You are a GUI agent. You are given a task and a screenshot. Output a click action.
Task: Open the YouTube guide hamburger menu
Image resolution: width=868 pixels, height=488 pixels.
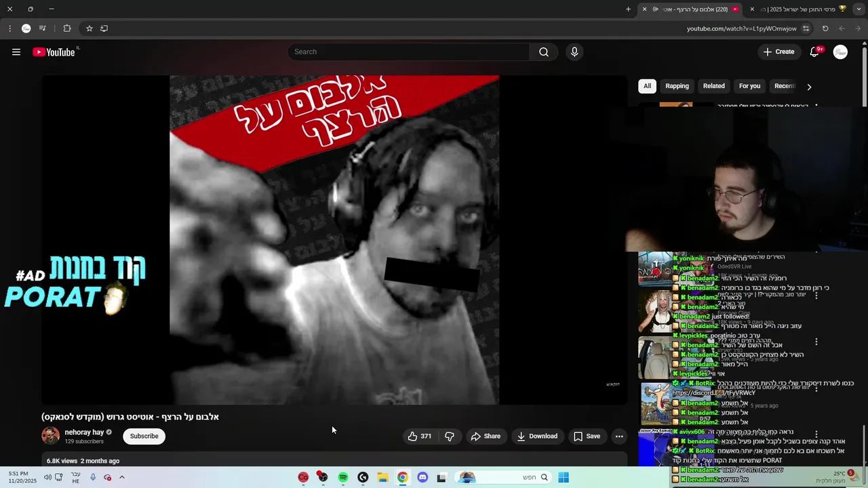point(16,52)
